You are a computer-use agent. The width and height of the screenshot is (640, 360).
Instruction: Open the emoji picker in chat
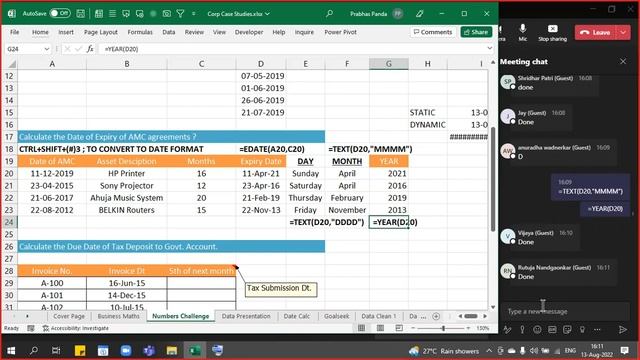[537, 330]
